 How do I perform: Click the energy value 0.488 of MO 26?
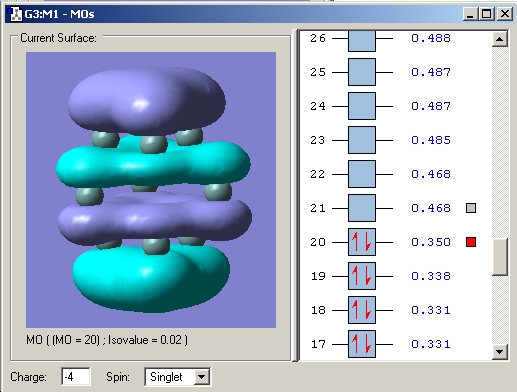pyautogui.click(x=431, y=38)
